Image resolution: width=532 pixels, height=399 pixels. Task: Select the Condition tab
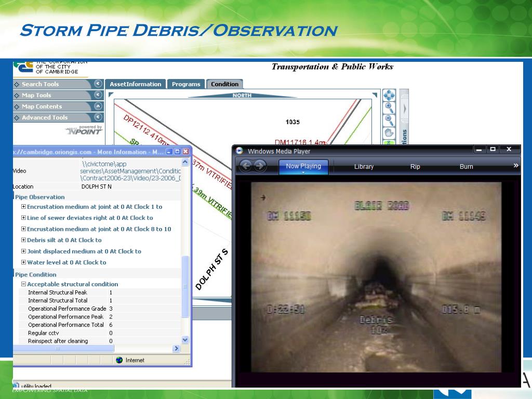point(224,84)
